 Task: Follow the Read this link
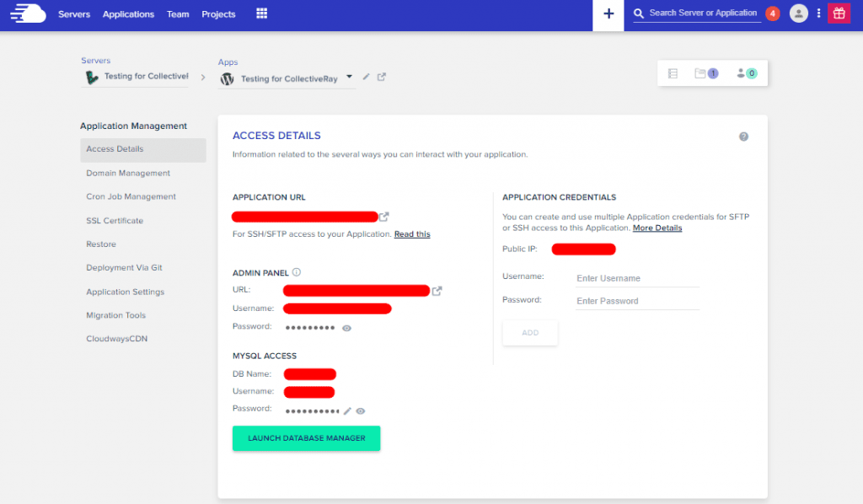pyautogui.click(x=412, y=234)
